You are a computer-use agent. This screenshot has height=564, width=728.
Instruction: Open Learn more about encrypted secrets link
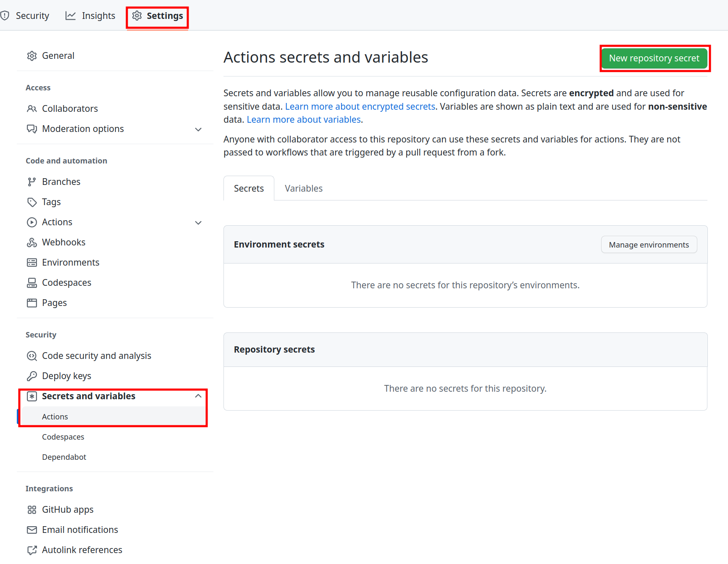click(x=360, y=106)
